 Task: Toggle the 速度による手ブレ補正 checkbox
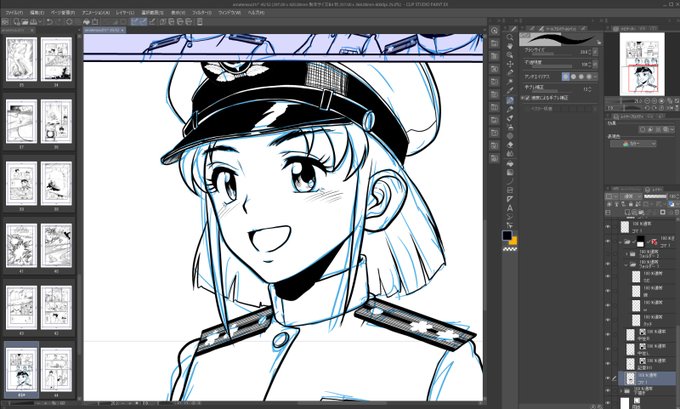pos(526,98)
